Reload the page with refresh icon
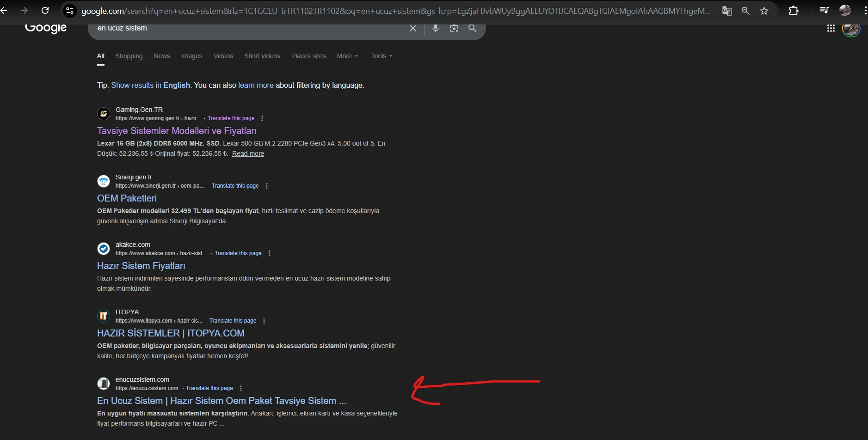This screenshot has width=868, height=440. click(45, 10)
